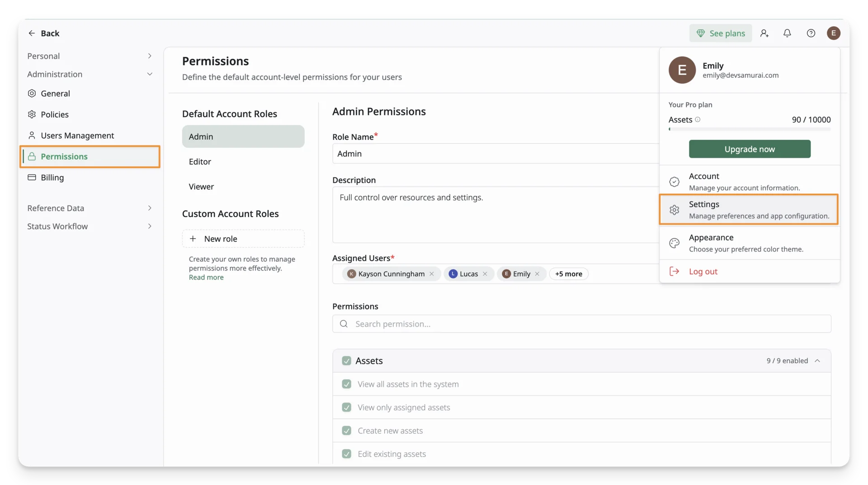The image size is (868, 485).
Task: Open Policies in the sidebar
Action: [90, 114]
